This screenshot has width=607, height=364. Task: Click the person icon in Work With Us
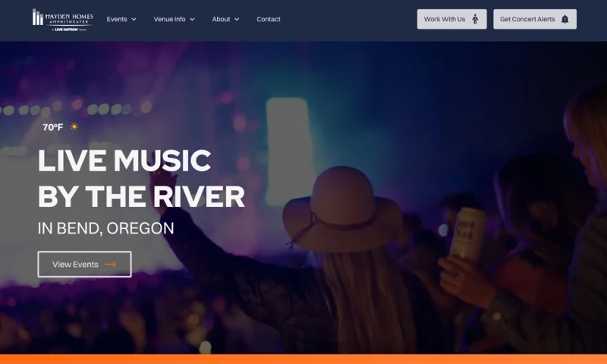click(475, 19)
